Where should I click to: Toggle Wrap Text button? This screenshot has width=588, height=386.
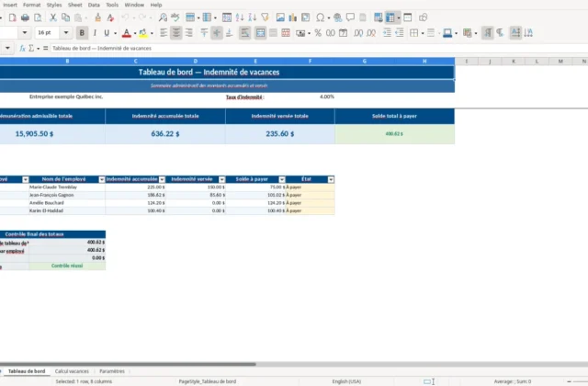(x=244, y=33)
